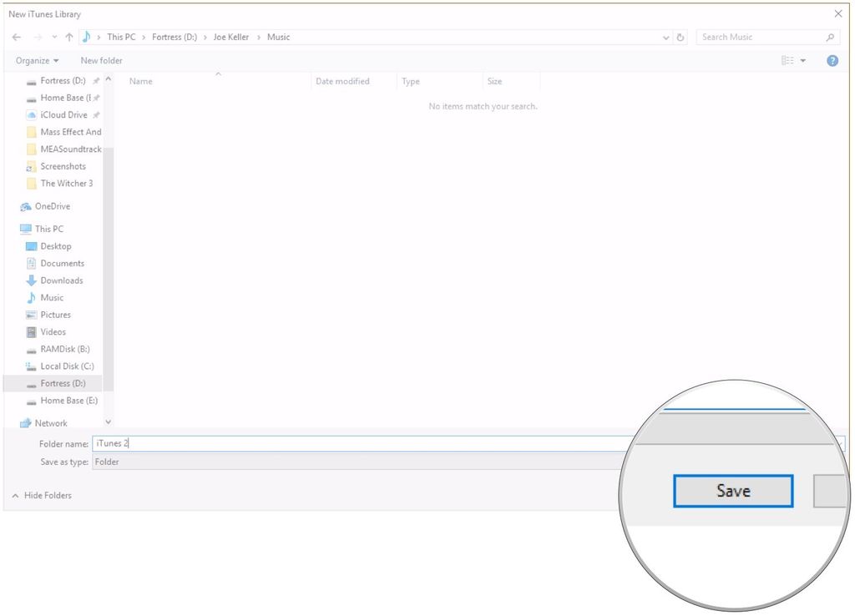Open the Pictures folder

(x=55, y=315)
